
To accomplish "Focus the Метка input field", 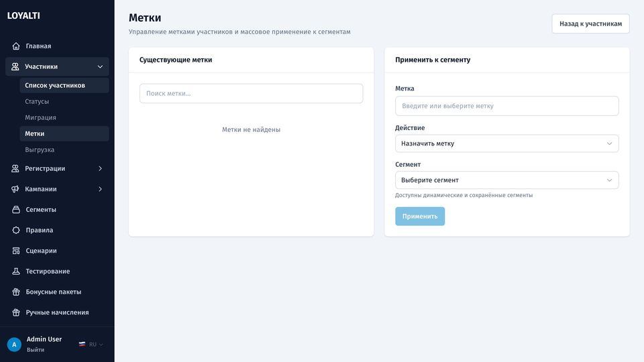I will coord(507,106).
